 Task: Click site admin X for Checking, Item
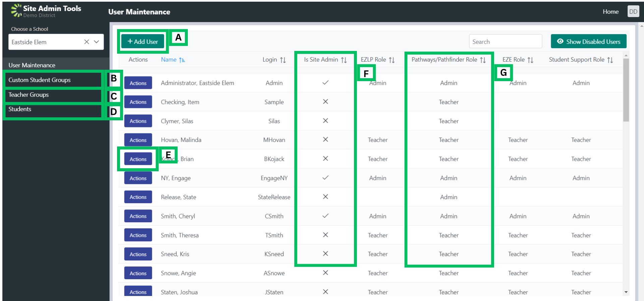click(325, 102)
